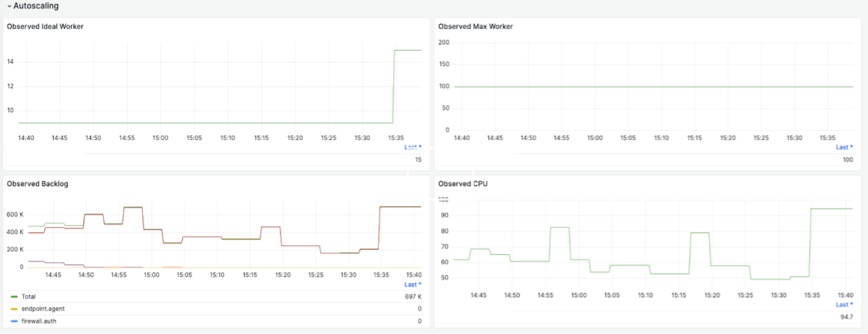Viewport: 868px width, 334px height.
Task: Open the Observed CPU panel title menu
Action: click(x=463, y=184)
